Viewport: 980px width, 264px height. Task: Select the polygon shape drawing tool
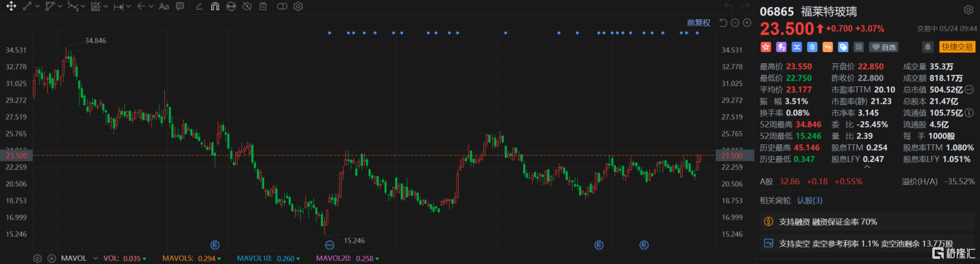point(50,6)
